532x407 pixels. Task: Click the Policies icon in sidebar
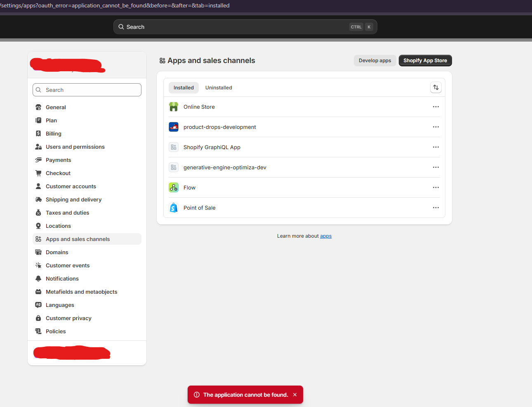tap(38, 331)
